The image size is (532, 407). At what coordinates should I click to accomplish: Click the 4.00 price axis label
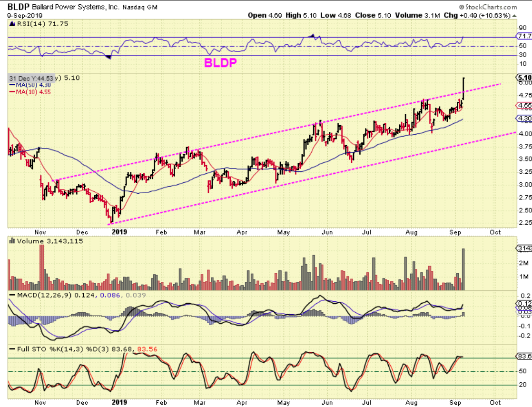[x=525, y=134]
